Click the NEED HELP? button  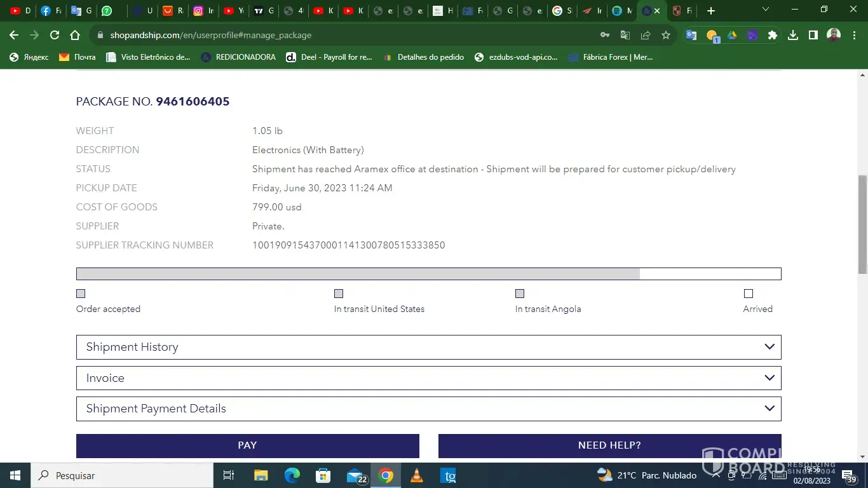point(609,445)
